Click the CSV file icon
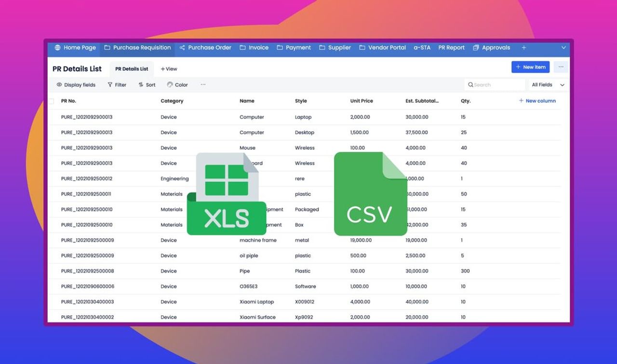The height and width of the screenshot is (364, 617). tap(370, 194)
